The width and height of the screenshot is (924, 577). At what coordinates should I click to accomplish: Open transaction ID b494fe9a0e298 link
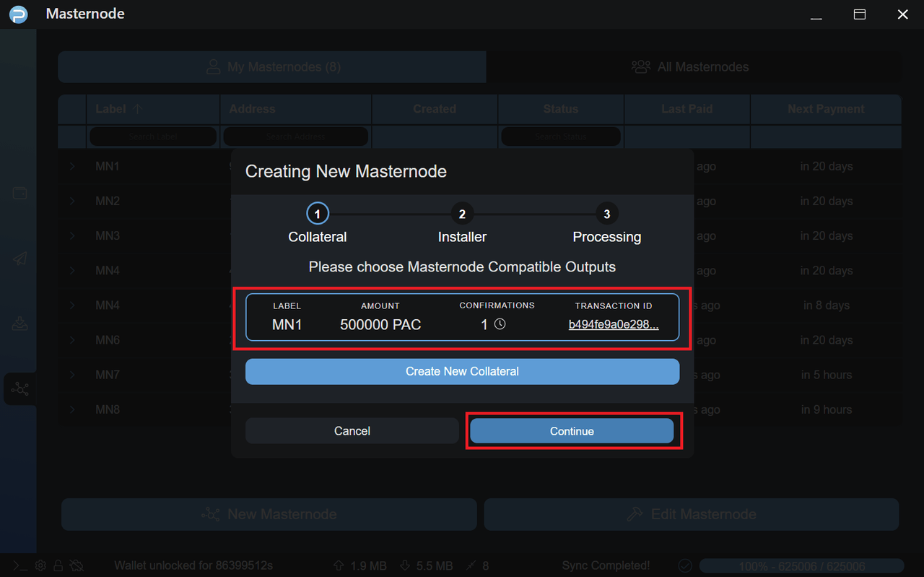click(x=613, y=325)
